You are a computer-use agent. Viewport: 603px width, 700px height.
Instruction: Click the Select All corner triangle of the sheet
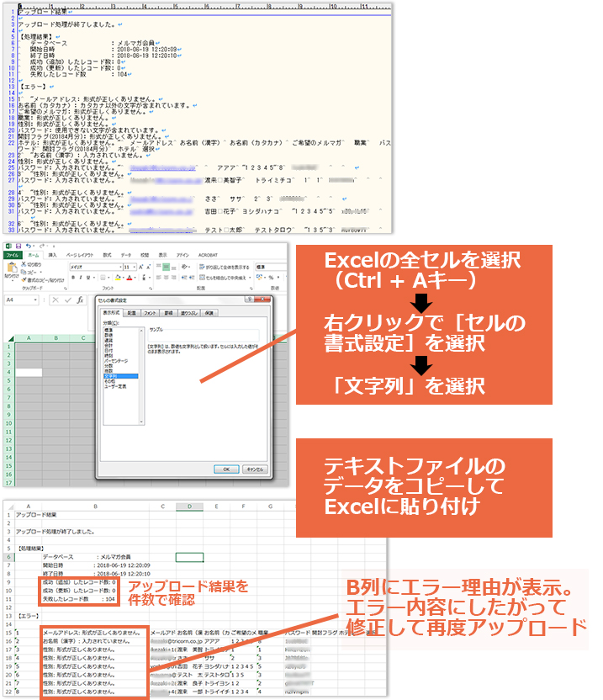(10, 338)
